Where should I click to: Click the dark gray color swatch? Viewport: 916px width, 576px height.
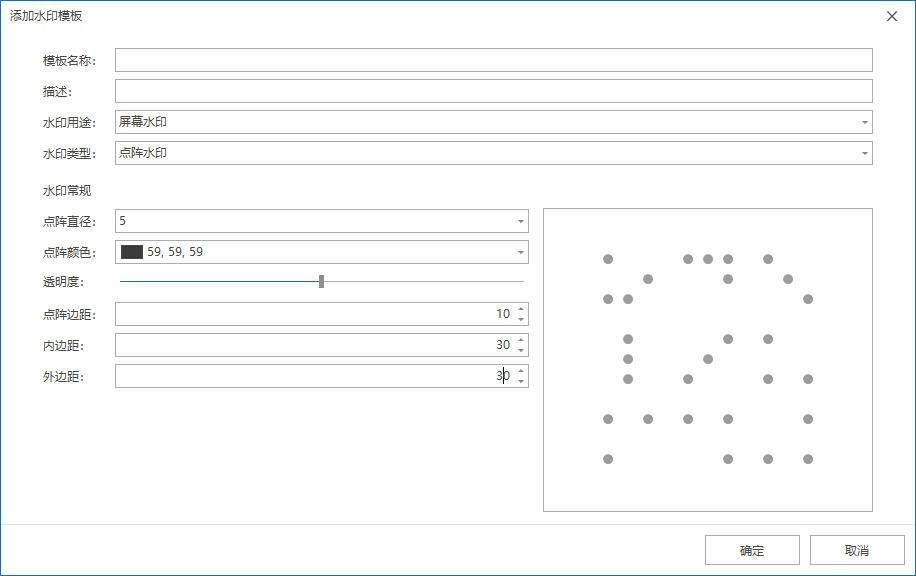coord(132,252)
